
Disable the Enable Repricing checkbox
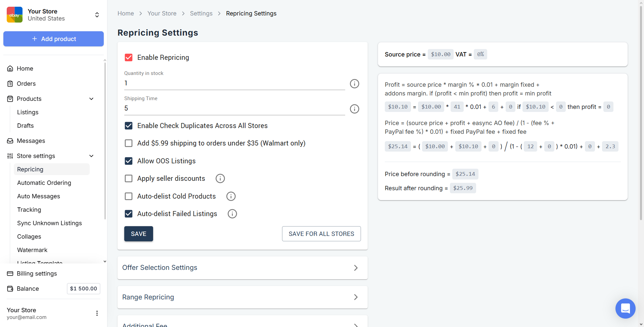(x=129, y=57)
